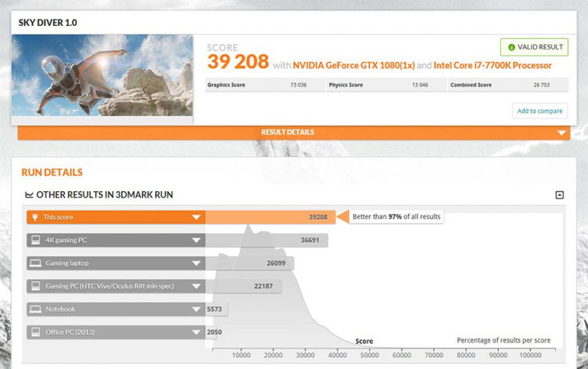Click the laptop icon beside Gaming laptop
The image size is (588, 369).
[36, 263]
